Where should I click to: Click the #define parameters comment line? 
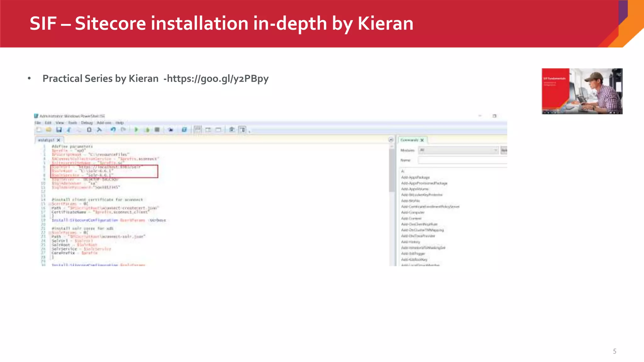click(72, 146)
